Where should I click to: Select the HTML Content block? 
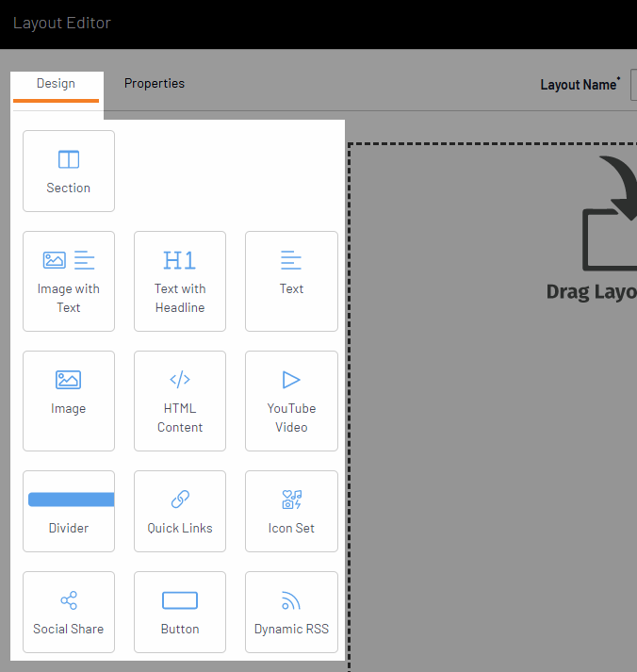[x=180, y=401]
